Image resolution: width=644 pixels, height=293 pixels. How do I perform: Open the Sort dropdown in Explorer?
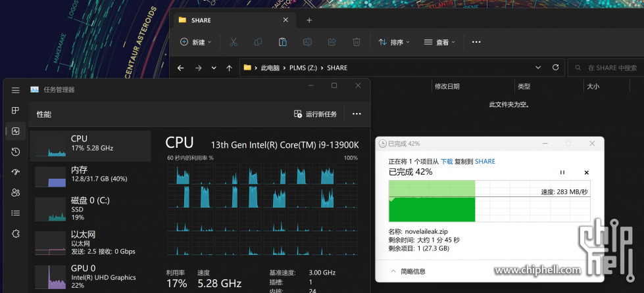[x=394, y=42]
